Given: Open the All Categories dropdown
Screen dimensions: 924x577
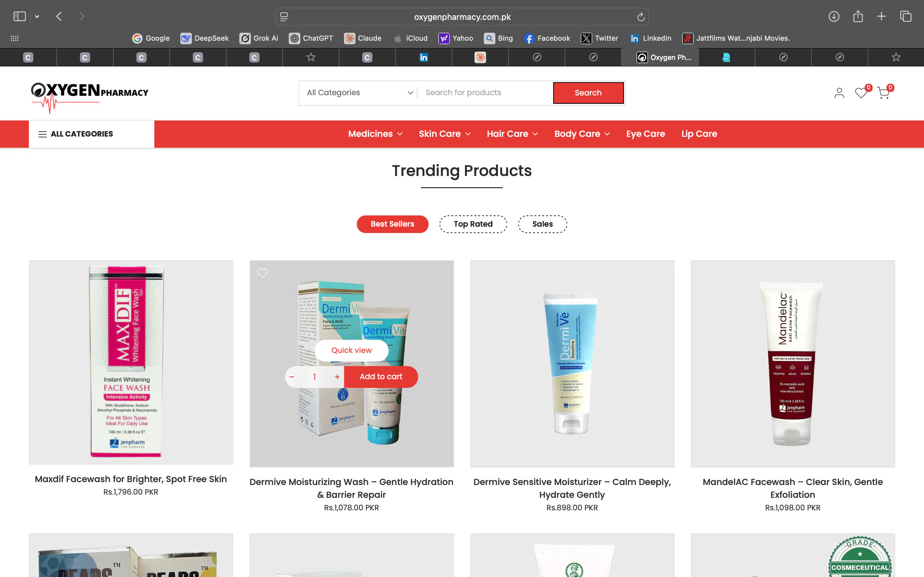Looking at the screenshot, I should coord(358,92).
